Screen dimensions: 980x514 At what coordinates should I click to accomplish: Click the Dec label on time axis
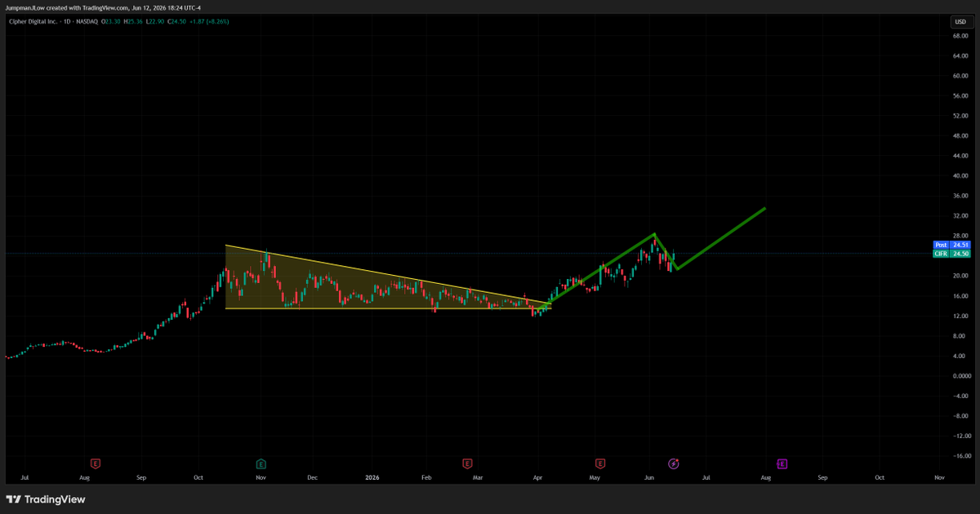coord(311,476)
